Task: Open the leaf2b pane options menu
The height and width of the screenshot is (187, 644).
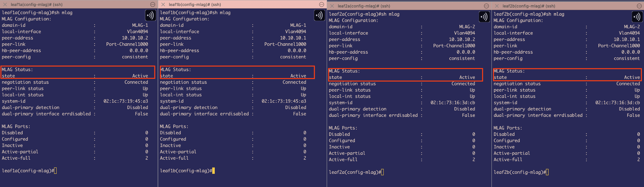Action: pos(639,6)
